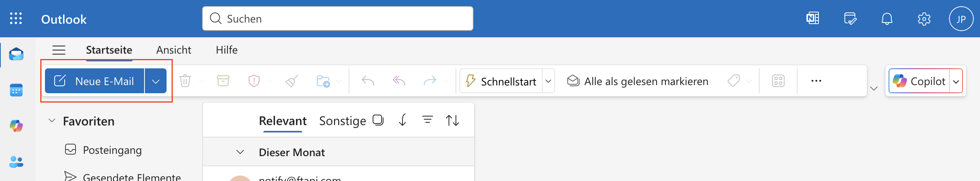Toggle select-all messages icon
Viewport: 980px width, 181px height.
point(378,120)
